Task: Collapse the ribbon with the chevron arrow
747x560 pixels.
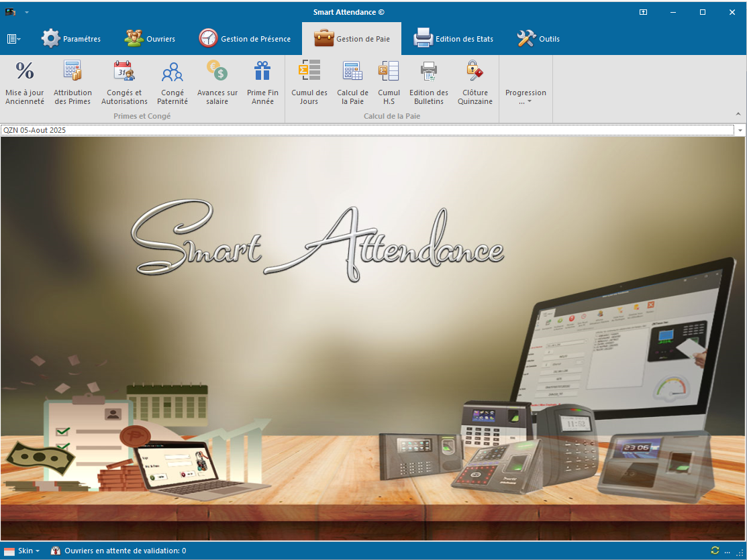Action: tap(738, 115)
